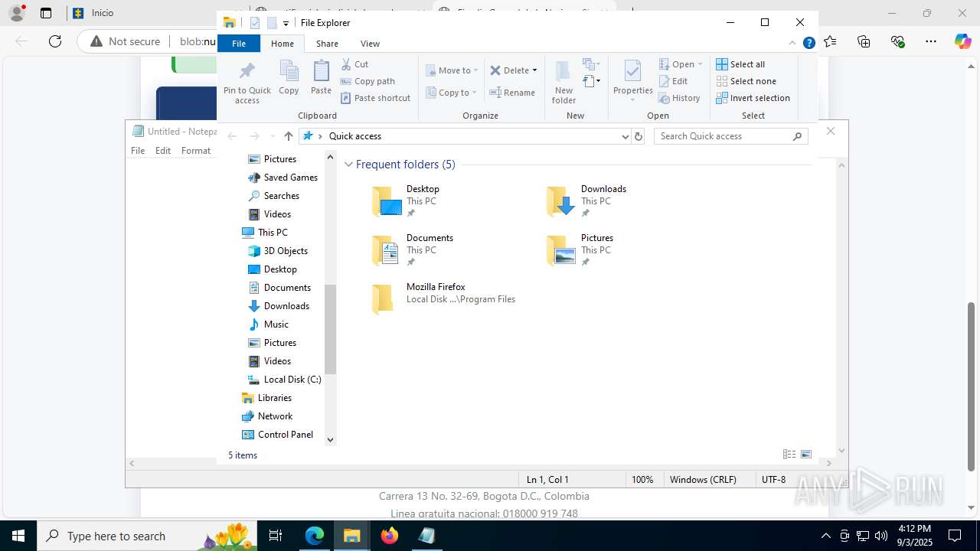The image size is (980, 551).
Task: Click the Paste ribbon button
Action: point(321,78)
